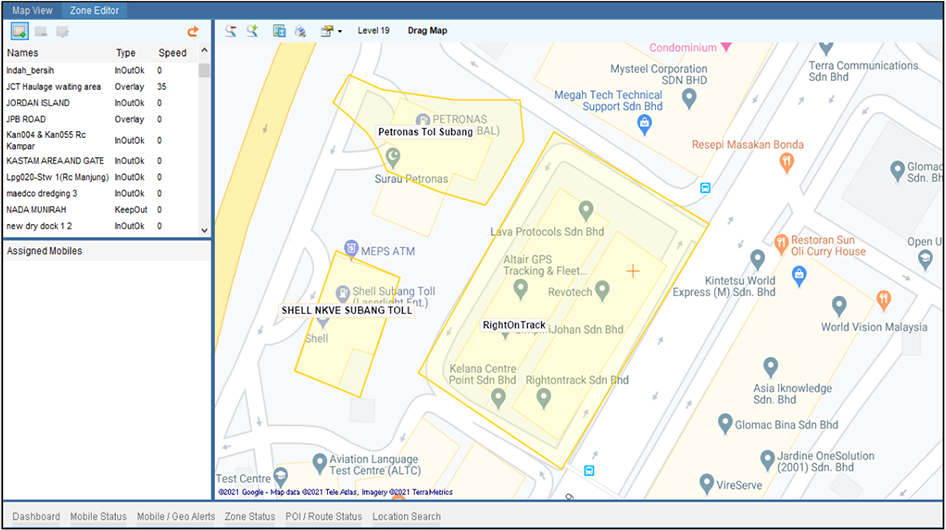Click the Terra Communications map pin

point(826,48)
